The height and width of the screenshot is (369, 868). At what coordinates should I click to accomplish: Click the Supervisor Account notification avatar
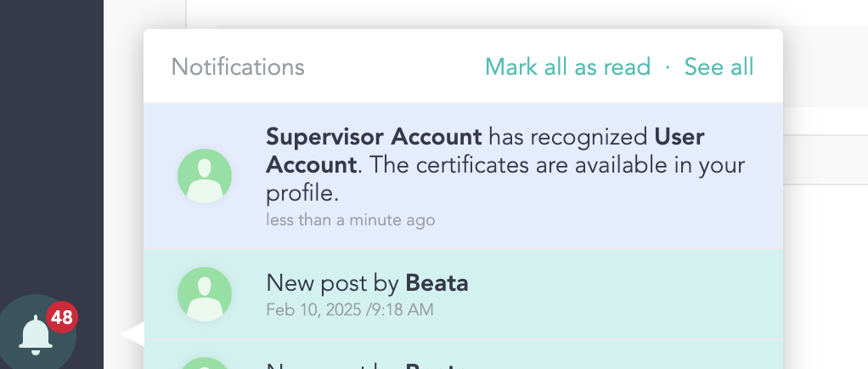click(205, 176)
